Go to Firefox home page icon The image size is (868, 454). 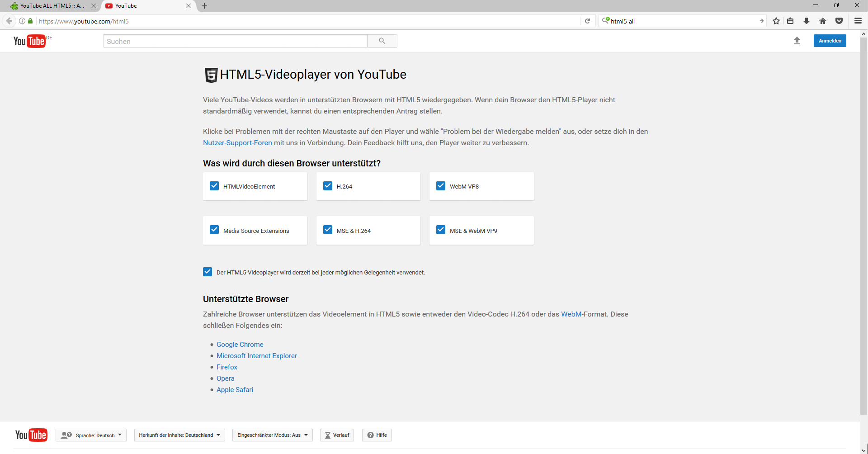click(x=823, y=21)
